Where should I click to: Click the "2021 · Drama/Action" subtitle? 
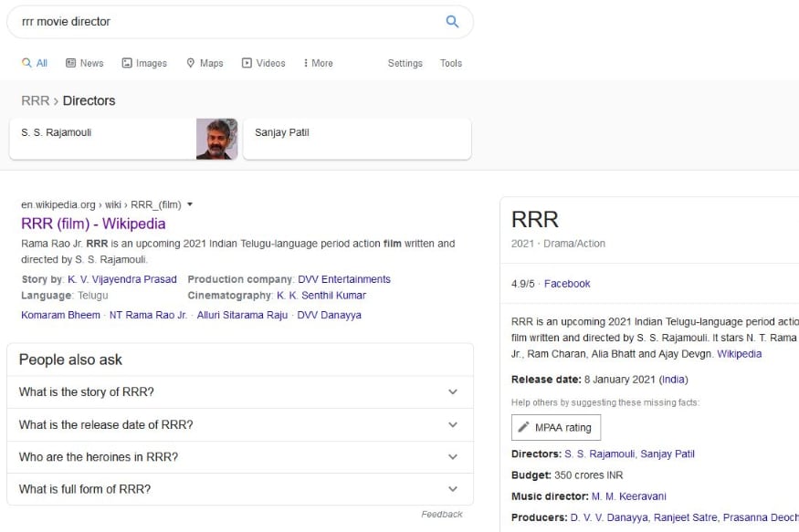click(x=559, y=244)
